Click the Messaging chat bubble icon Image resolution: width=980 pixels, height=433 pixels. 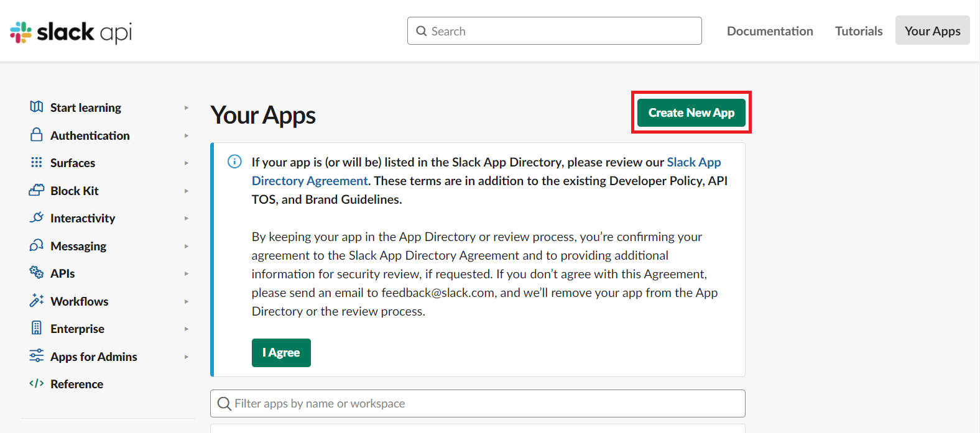[x=37, y=245]
